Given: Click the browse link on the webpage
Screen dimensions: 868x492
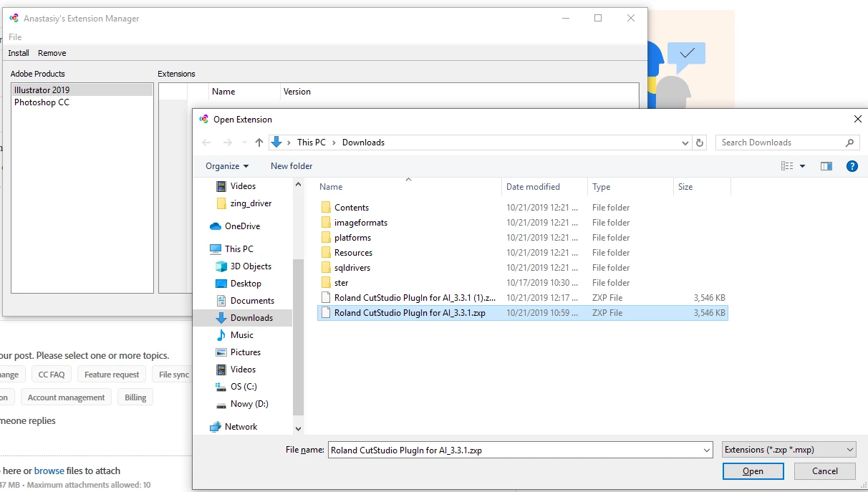Looking at the screenshot, I should (49, 471).
